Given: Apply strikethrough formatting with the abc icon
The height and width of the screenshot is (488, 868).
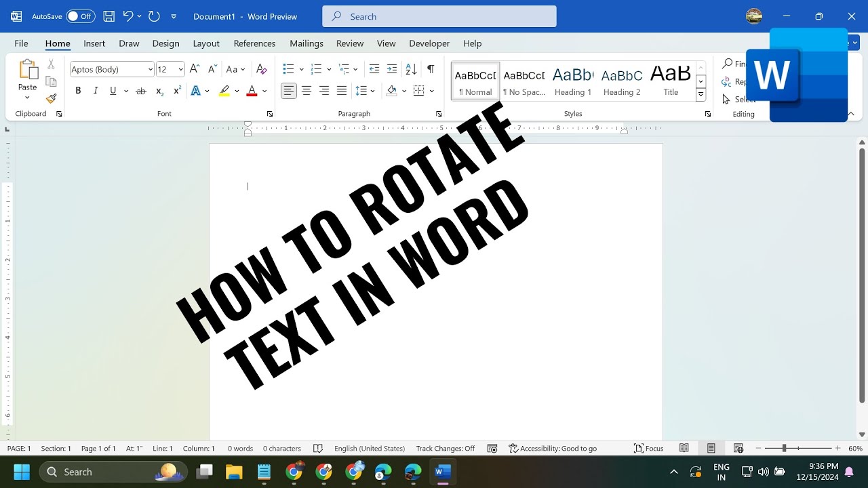Looking at the screenshot, I should pos(141,91).
